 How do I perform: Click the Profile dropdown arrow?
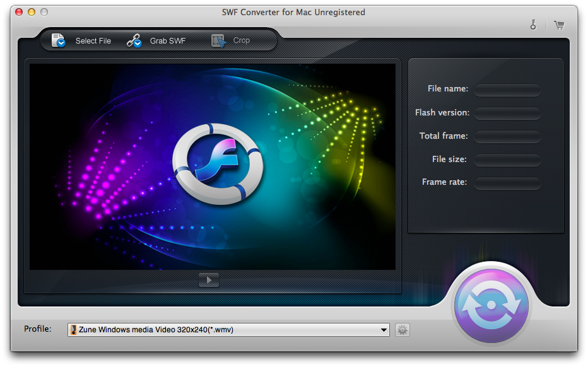point(384,330)
